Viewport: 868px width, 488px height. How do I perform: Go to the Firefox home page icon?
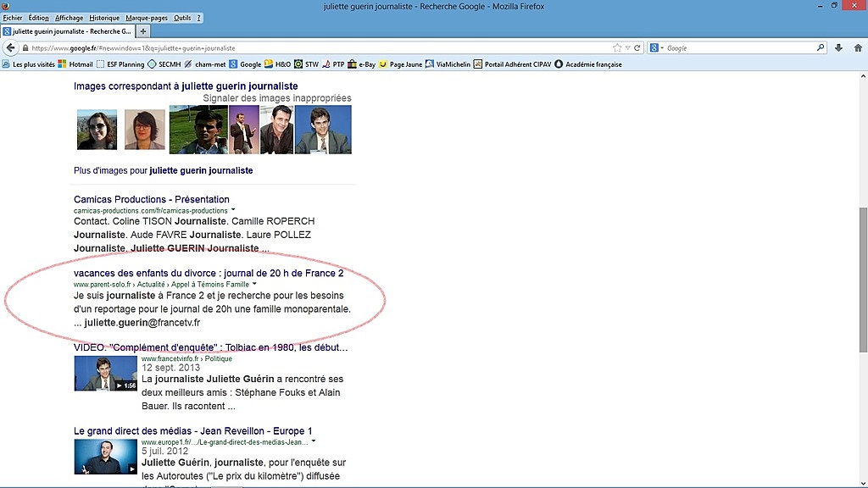(858, 48)
